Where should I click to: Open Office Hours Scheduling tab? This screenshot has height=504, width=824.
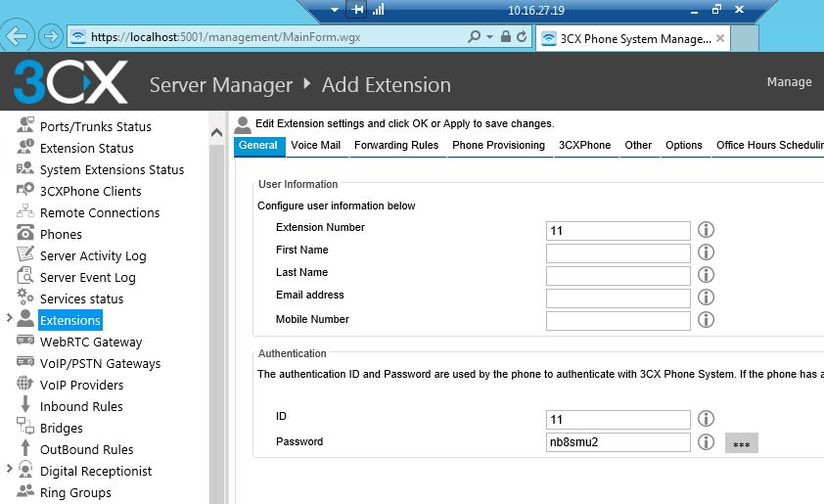tap(770, 145)
